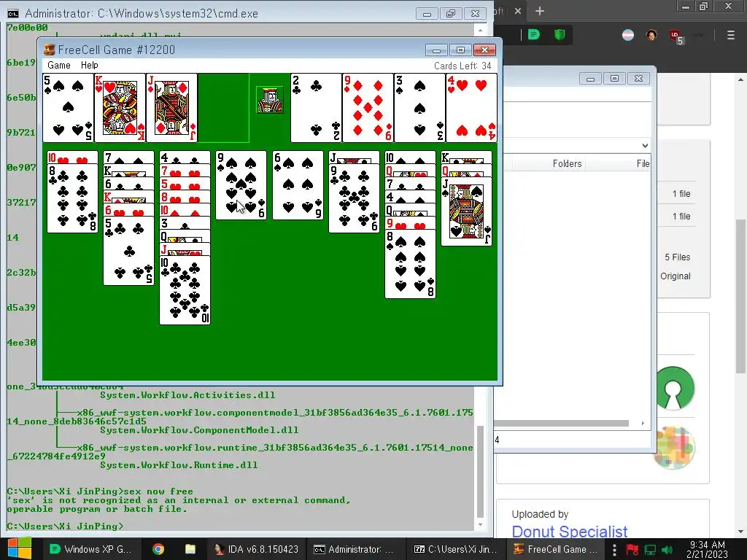
Task: Open the browser hamburger menu
Action: (730, 35)
